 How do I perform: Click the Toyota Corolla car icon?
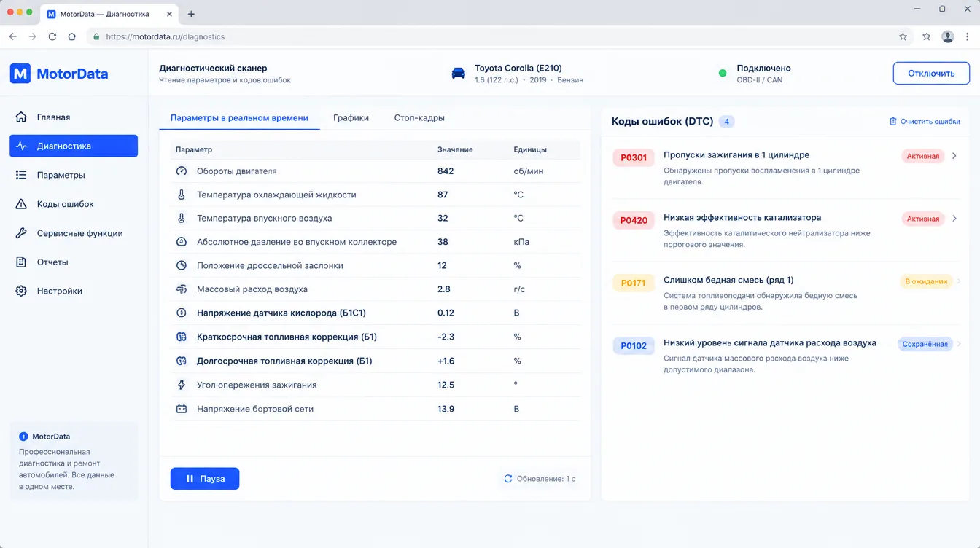(x=458, y=73)
